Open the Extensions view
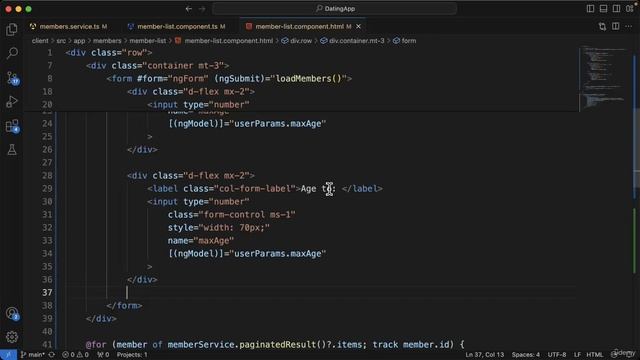640x360 pixels. tap(12, 126)
